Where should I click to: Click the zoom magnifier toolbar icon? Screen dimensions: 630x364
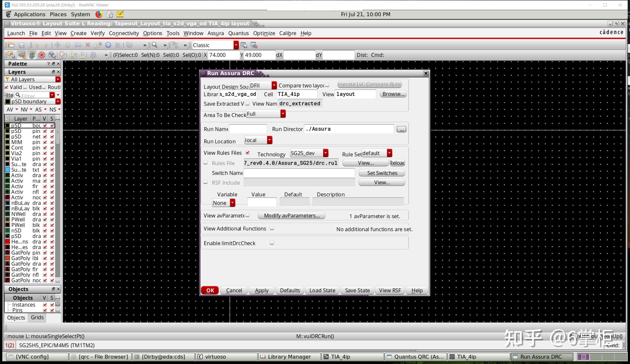click(155, 45)
